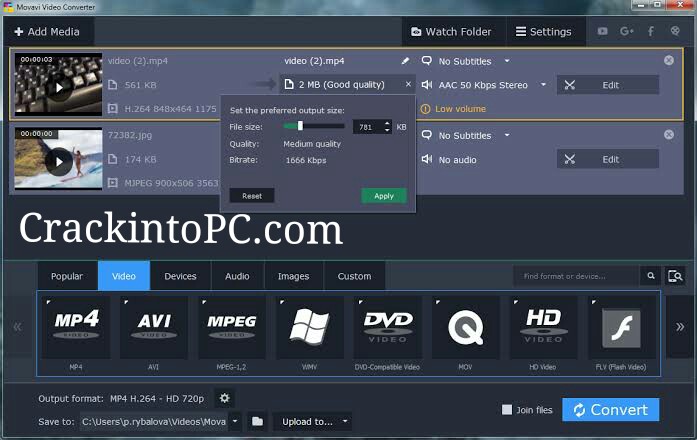Select the MP4 format icon
This screenshot has width=697, height=440.
[76, 328]
